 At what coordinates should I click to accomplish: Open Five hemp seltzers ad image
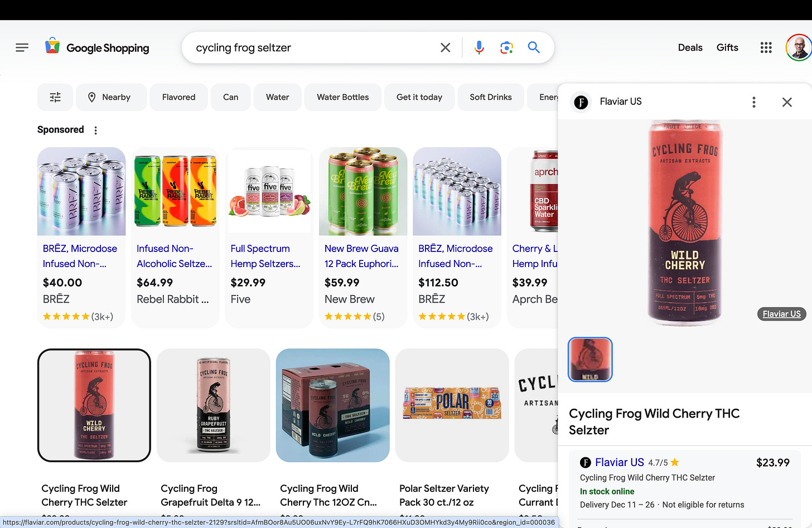point(269,191)
